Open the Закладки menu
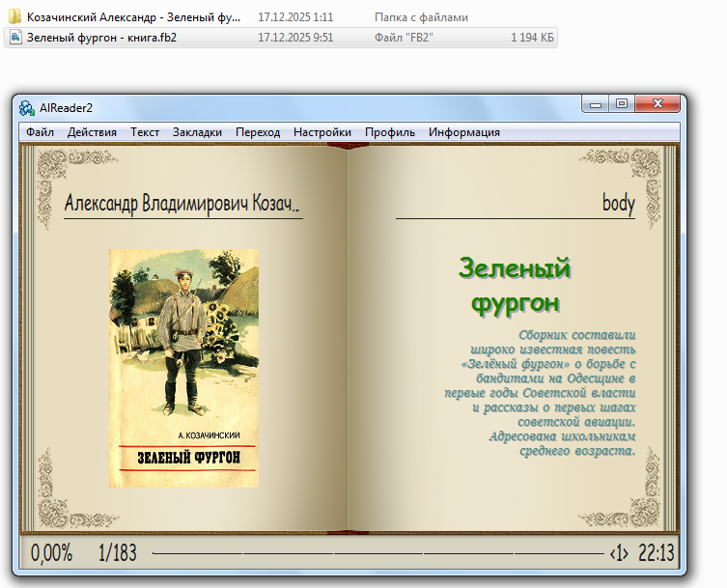 (197, 132)
